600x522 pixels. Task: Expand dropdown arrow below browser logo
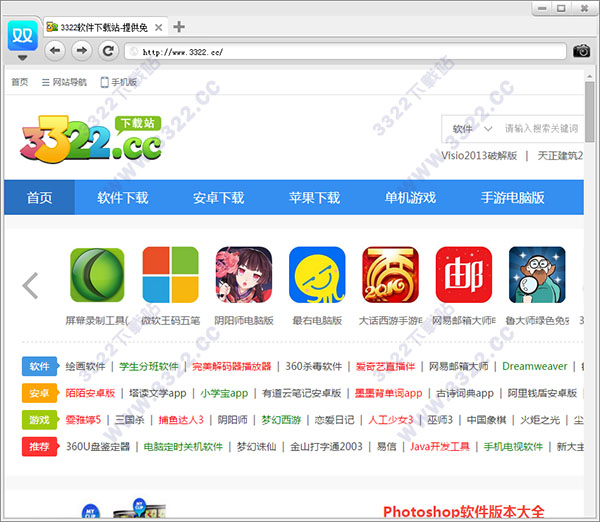tap(23, 58)
